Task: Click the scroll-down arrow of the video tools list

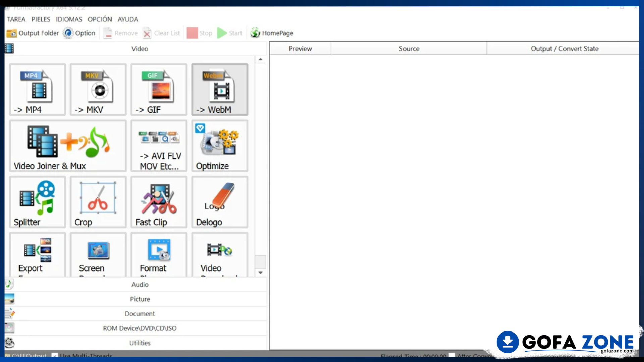Action: [260, 273]
